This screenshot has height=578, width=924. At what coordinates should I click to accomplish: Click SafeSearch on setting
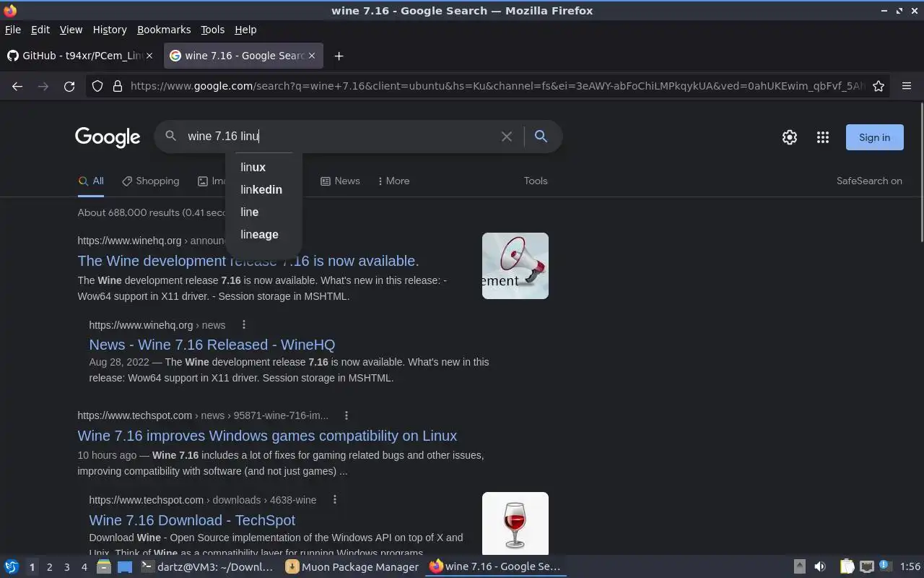tap(869, 181)
